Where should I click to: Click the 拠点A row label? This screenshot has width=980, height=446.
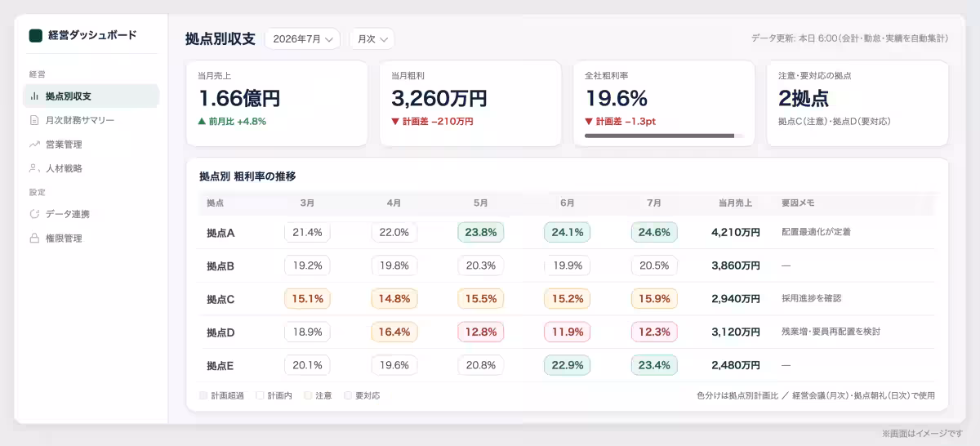click(x=220, y=233)
